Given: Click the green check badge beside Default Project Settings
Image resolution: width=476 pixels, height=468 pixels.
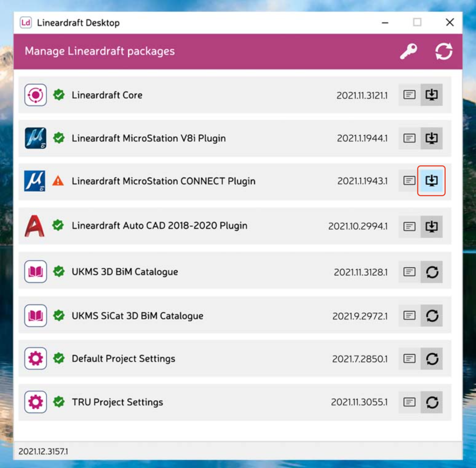Looking at the screenshot, I should (x=59, y=358).
